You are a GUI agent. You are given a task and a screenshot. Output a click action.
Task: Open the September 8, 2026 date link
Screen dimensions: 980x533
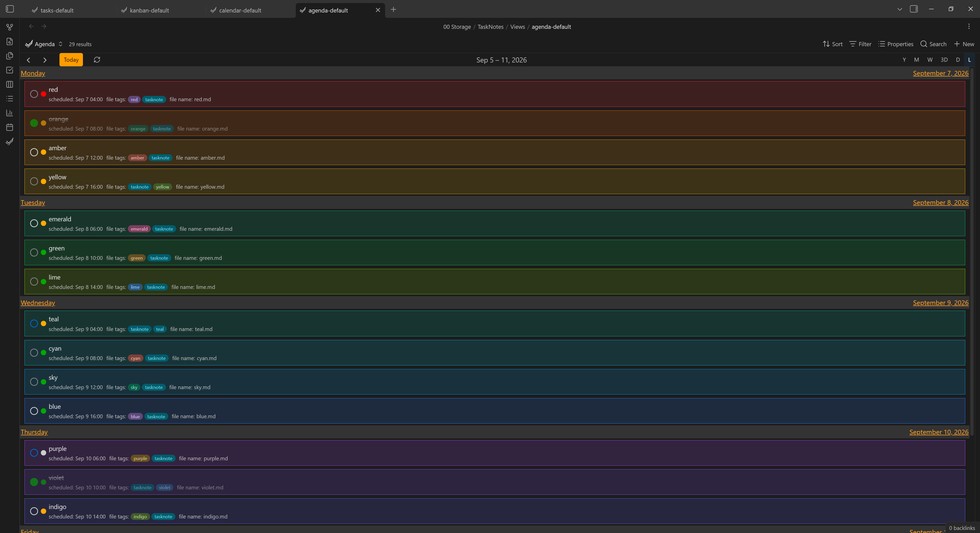(x=940, y=203)
